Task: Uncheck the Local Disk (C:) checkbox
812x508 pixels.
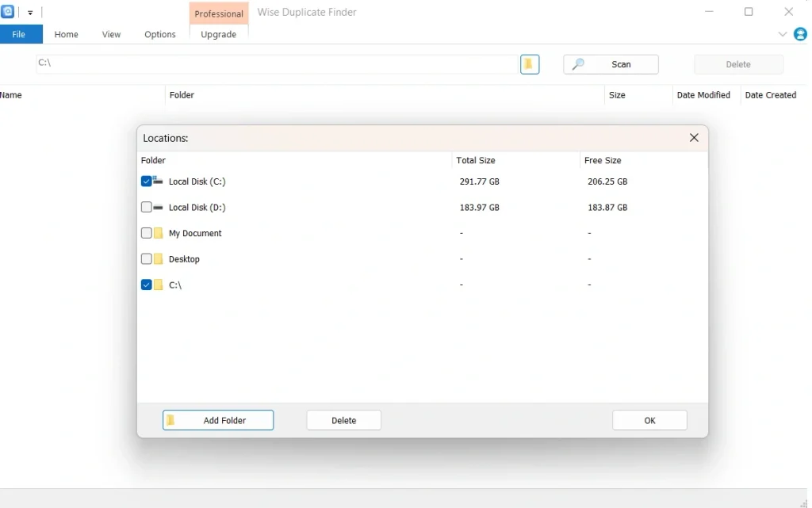Action: click(146, 181)
